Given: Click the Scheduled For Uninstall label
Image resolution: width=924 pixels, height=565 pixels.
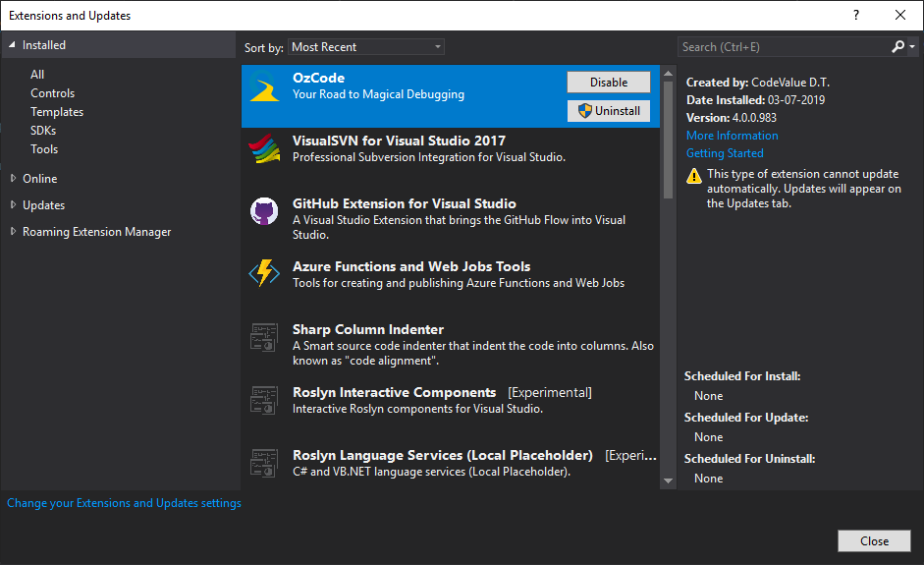Looking at the screenshot, I should (x=749, y=459).
